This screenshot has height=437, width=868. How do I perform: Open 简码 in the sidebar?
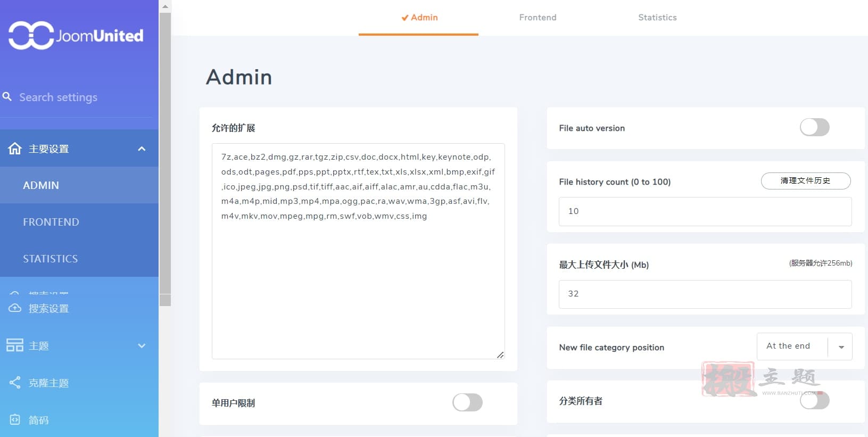pos(79,420)
